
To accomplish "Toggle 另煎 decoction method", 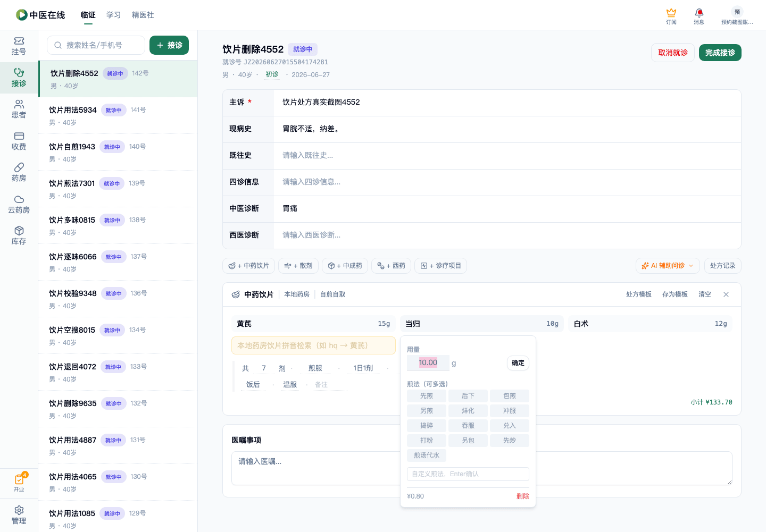I will coord(427,411).
